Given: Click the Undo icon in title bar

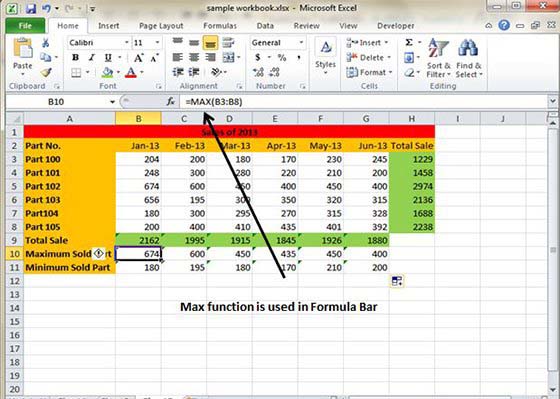Looking at the screenshot, I should (x=46, y=8).
